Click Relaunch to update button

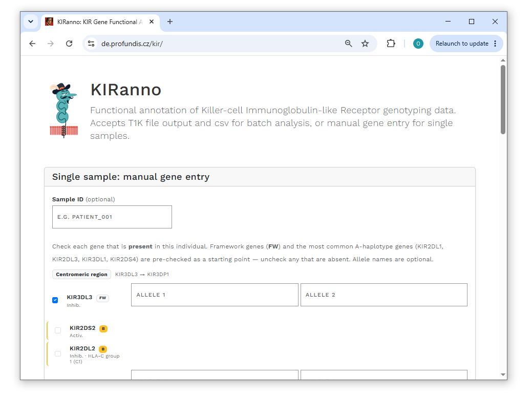point(462,44)
